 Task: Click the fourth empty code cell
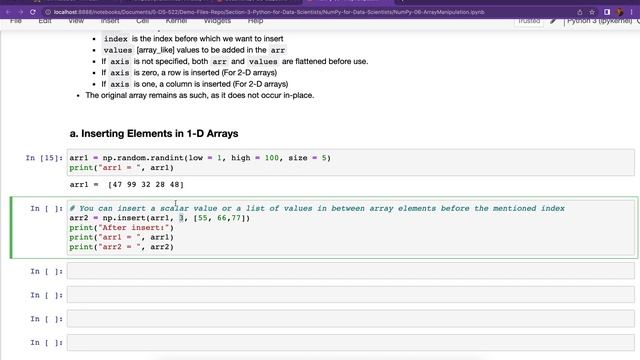(351, 342)
